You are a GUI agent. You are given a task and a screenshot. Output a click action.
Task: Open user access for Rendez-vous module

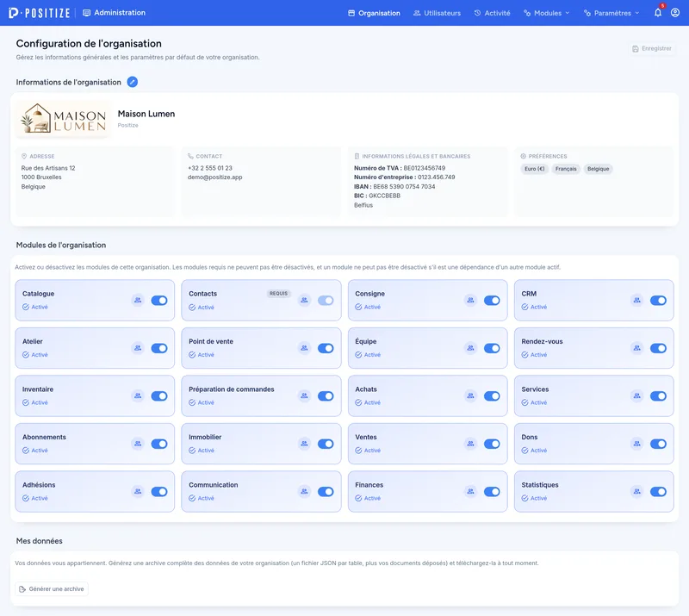636,348
